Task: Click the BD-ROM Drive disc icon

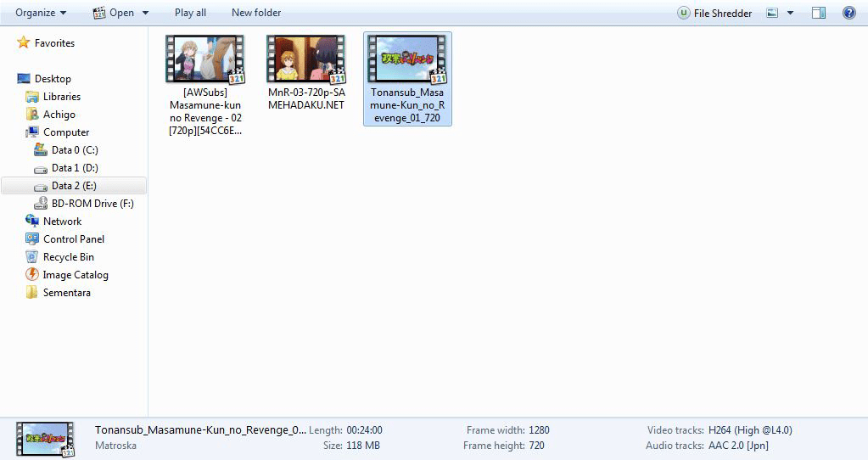Action: (41, 203)
